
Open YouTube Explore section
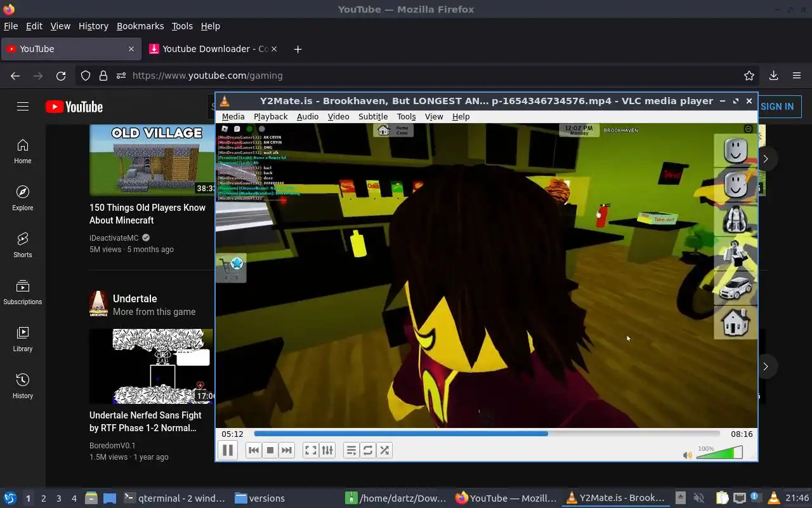(x=23, y=199)
